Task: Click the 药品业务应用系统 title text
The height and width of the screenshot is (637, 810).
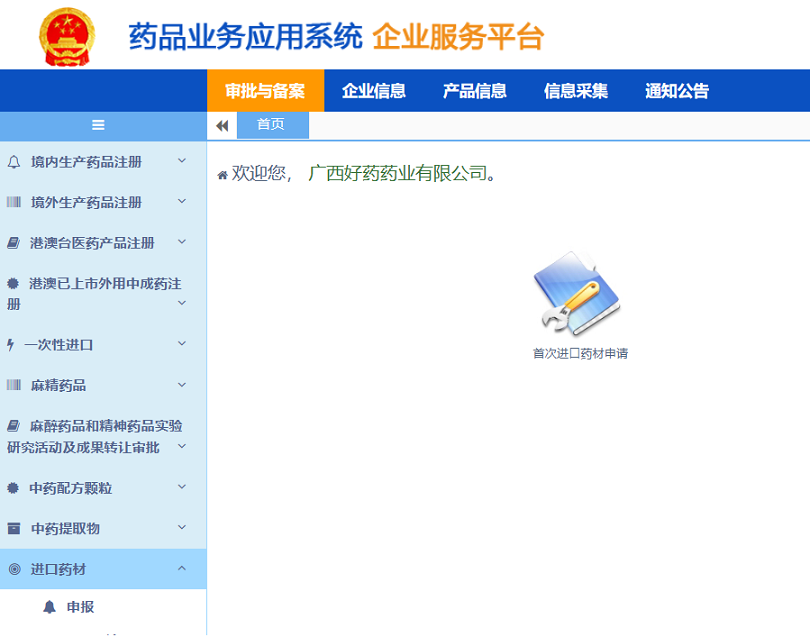Action: pos(245,37)
